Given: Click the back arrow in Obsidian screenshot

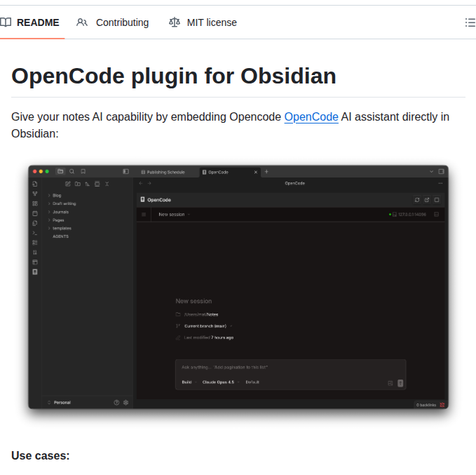Looking at the screenshot, I should (x=140, y=183).
